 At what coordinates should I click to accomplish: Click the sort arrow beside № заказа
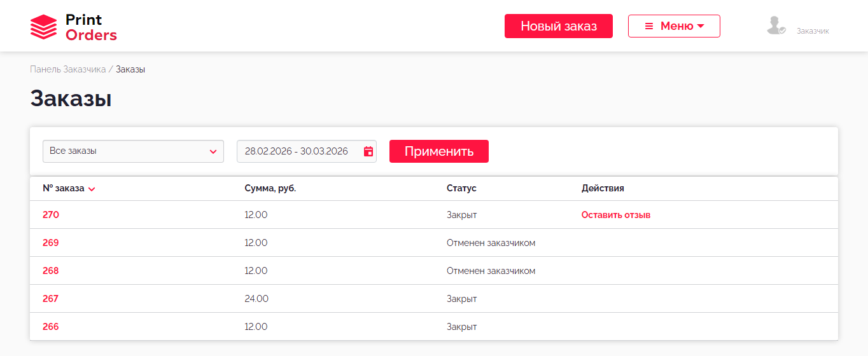pos(92,189)
